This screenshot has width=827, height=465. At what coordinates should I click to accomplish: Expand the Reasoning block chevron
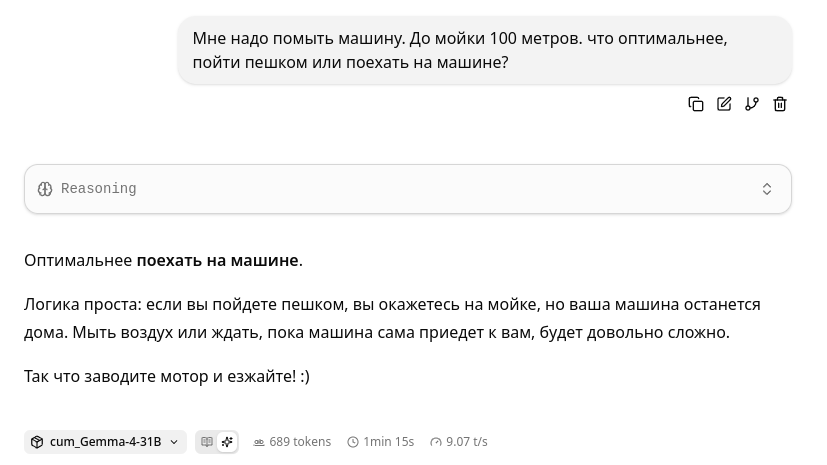[x=767, y=189]
